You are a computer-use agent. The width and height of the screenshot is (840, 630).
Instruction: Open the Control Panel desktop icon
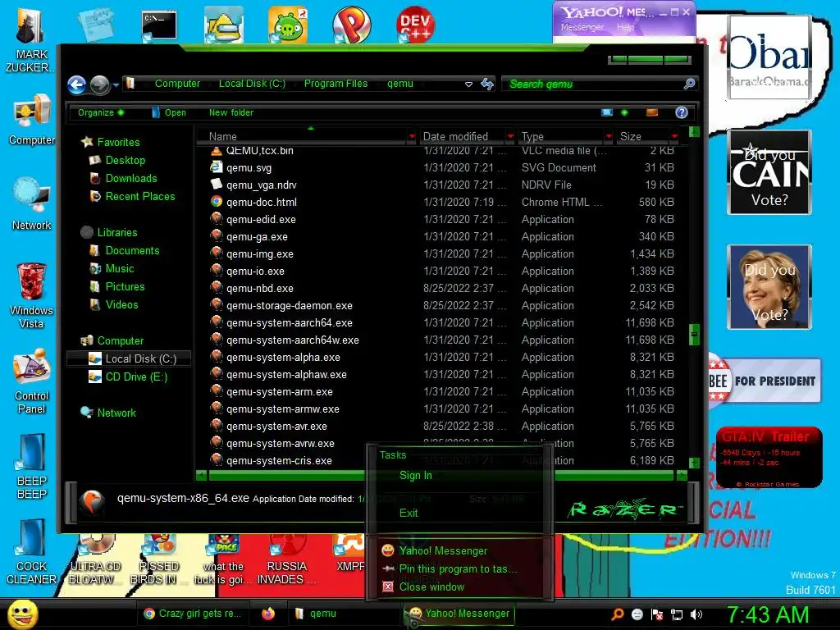click(x=32, y=381)
